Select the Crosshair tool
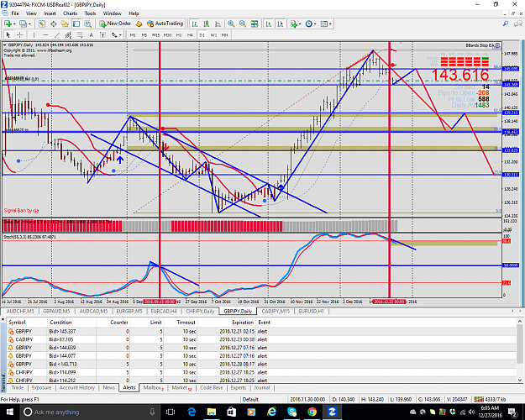Screen dimensions: 525x420 click(x=20, y=34)
